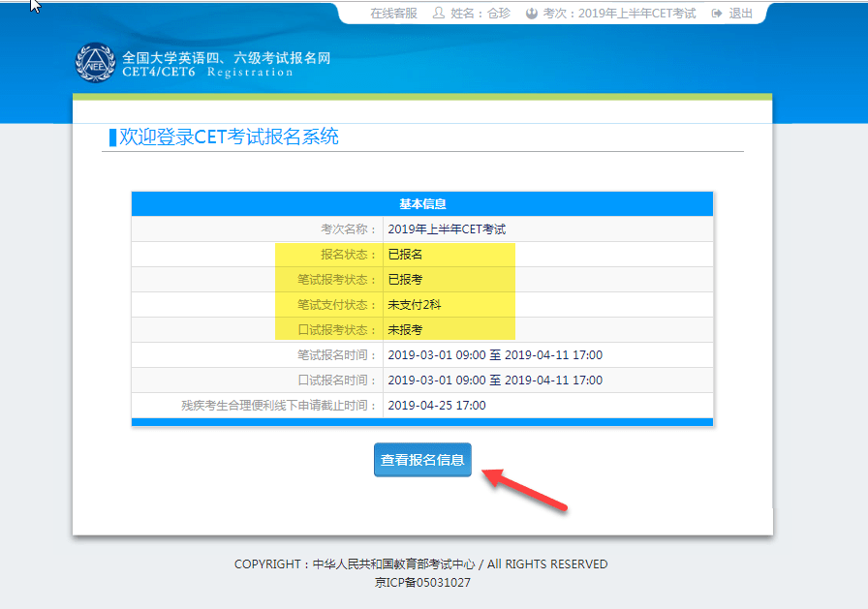Click the site title 全国大学英语四、六级考试报名网

226,57
